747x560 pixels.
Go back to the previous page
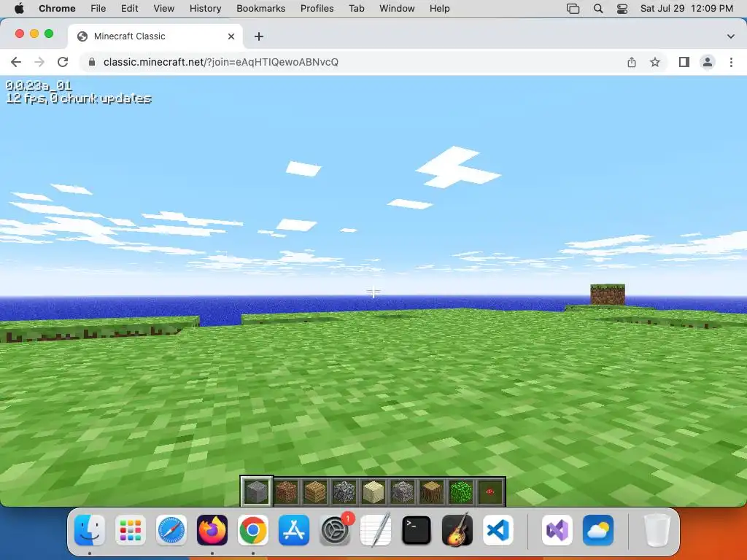[16, 62]
